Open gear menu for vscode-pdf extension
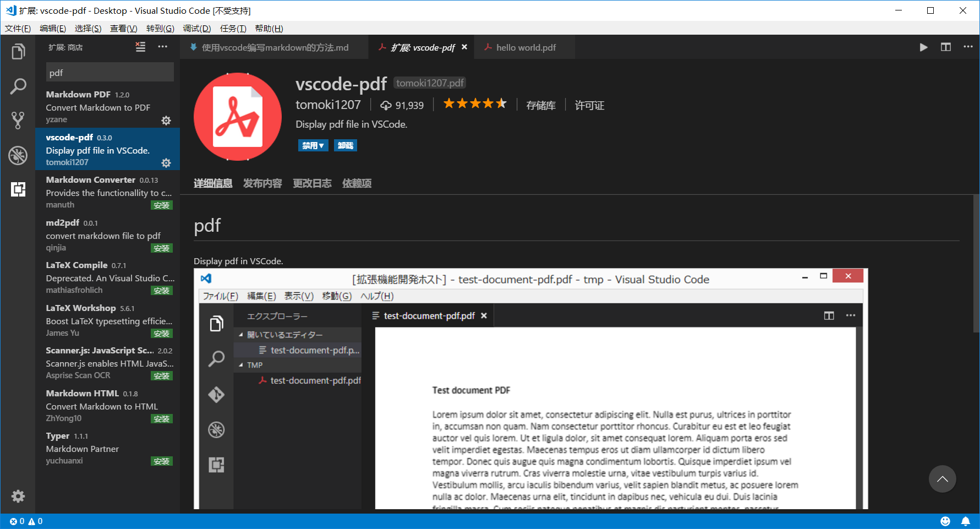 click(166, 163)
